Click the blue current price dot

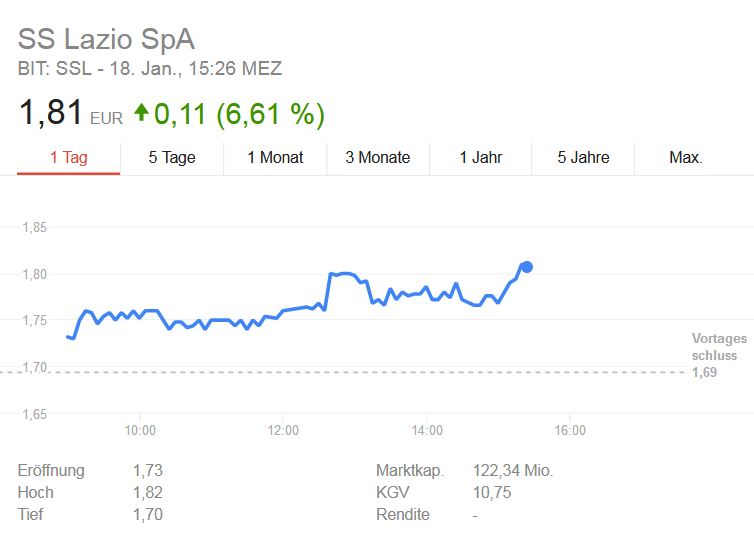coord(527,267)
